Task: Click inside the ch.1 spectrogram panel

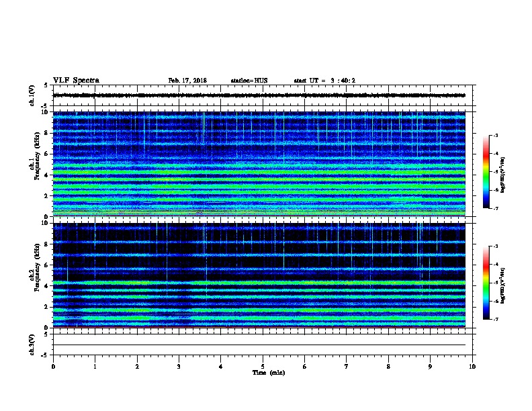Action: (x=259, y=164)
